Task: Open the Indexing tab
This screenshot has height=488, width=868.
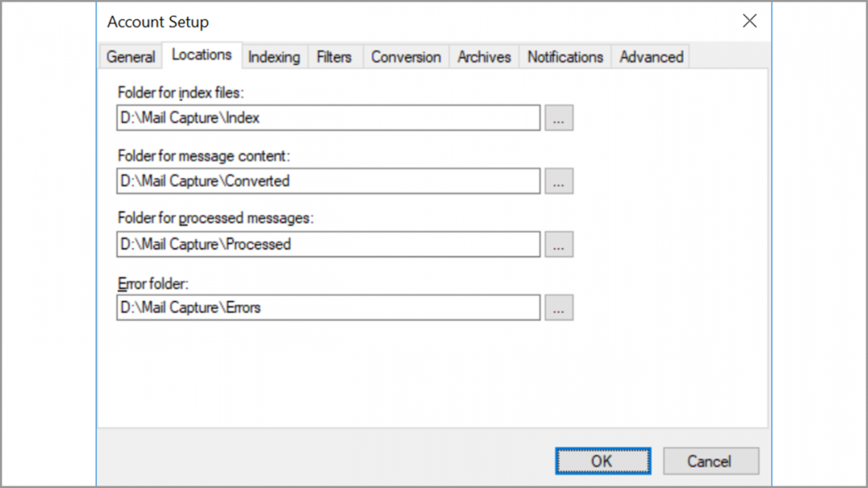Action: coord(273,57)
